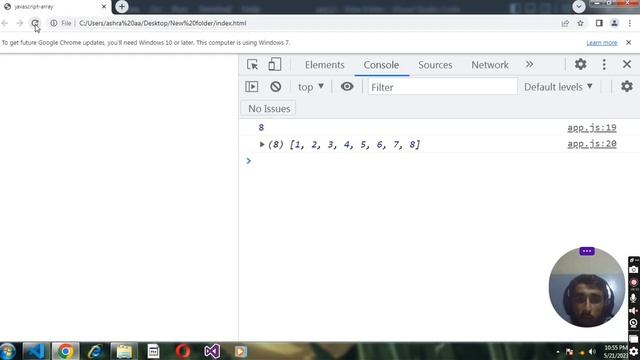Switch to the Elements tab
Screen dimensions: 640x360
coord(324,65)
